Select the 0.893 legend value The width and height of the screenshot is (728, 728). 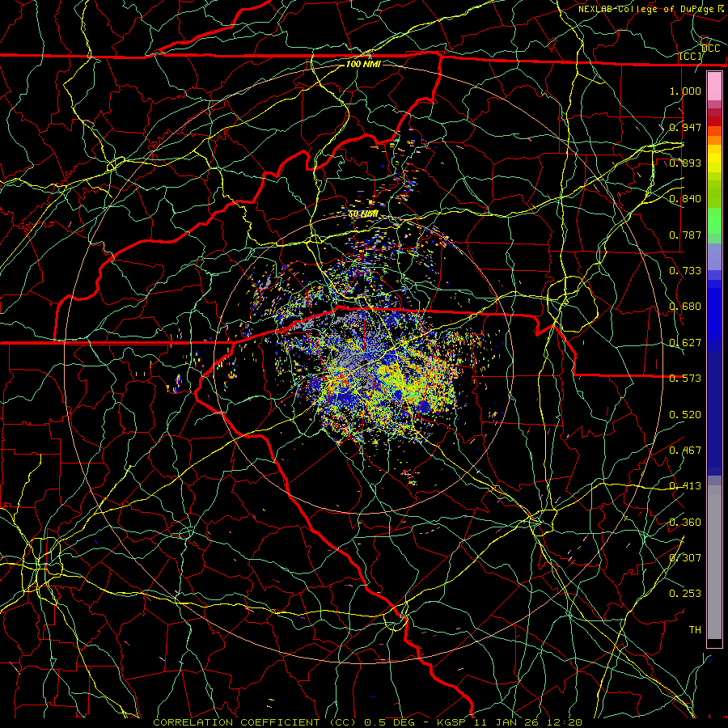(685, 163)
